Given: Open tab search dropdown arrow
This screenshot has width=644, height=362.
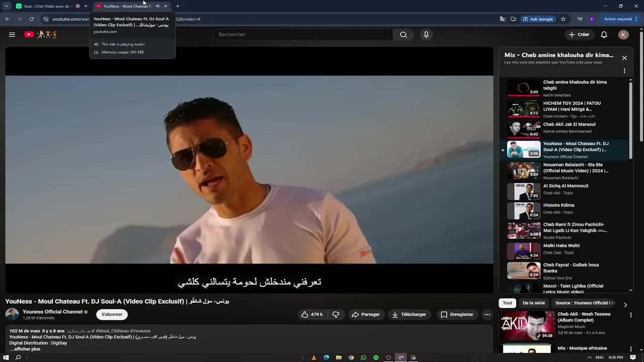Looking at the screenshot, I should [x=7, y=6].
